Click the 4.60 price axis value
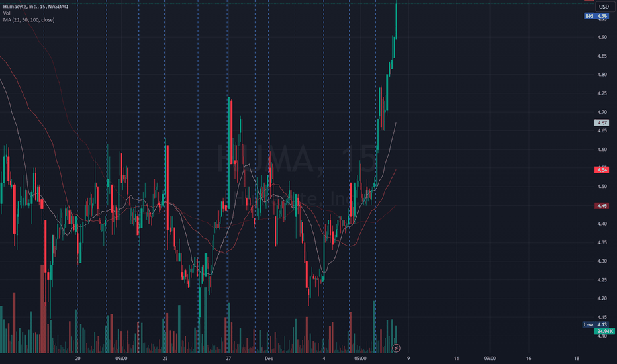Image resolution: width=617 pixels, height=364 pixels. (602, 150)
